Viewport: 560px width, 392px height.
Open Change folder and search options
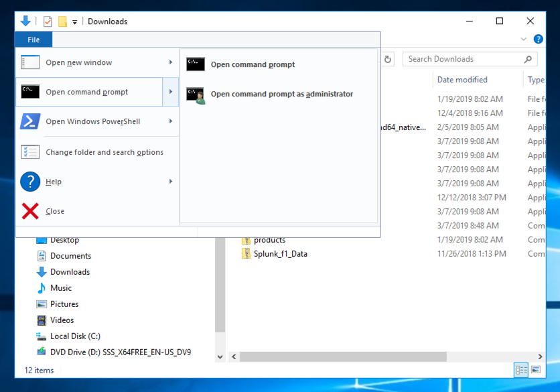97,152
